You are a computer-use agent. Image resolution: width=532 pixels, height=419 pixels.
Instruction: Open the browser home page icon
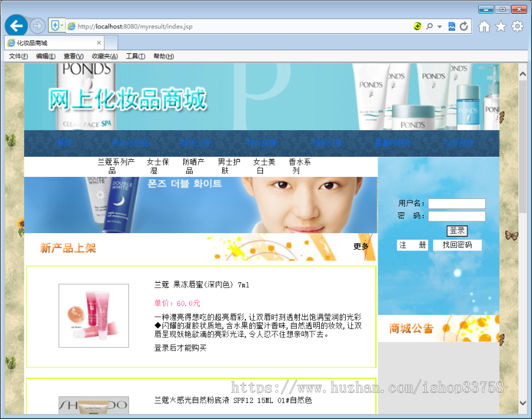(x=484, y=26)
